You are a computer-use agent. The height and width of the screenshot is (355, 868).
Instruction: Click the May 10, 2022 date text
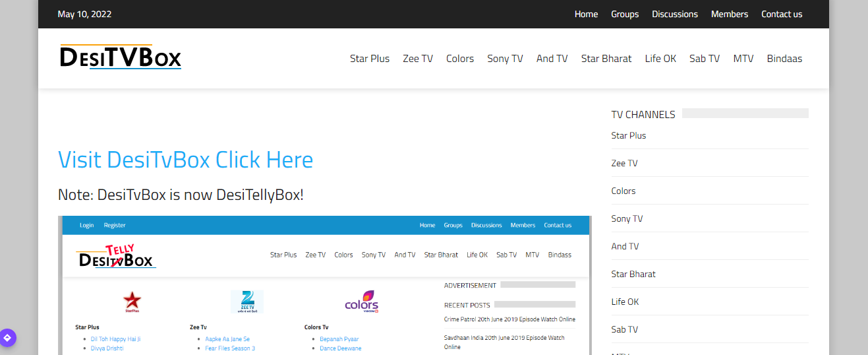point(84,14)
